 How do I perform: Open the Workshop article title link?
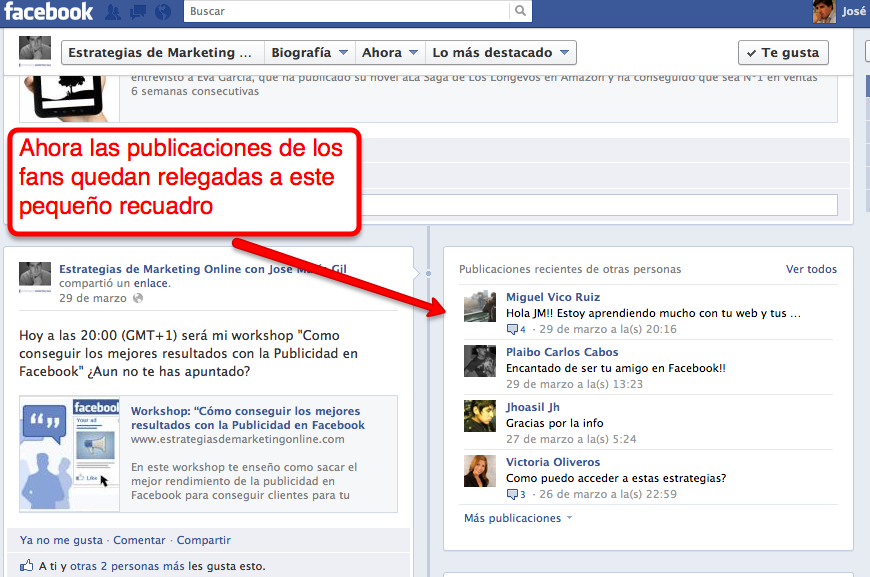247,418
